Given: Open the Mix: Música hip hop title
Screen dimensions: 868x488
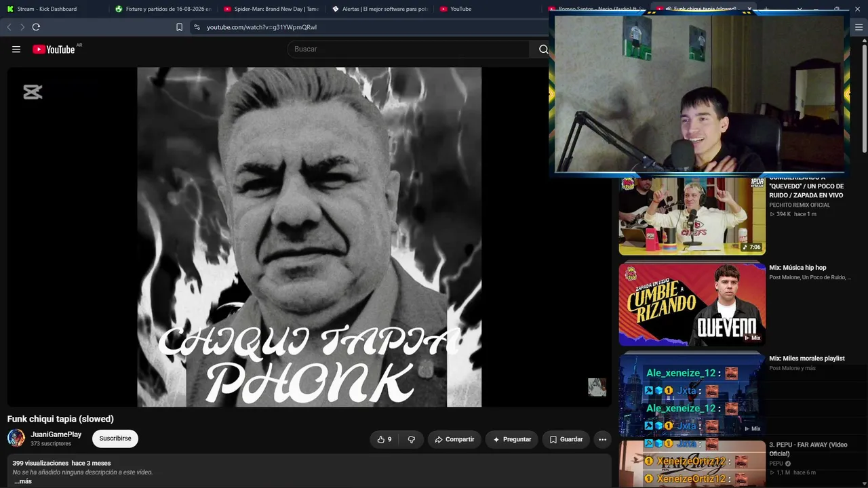Looking at the screenshot, I should (x=797, y=268).
